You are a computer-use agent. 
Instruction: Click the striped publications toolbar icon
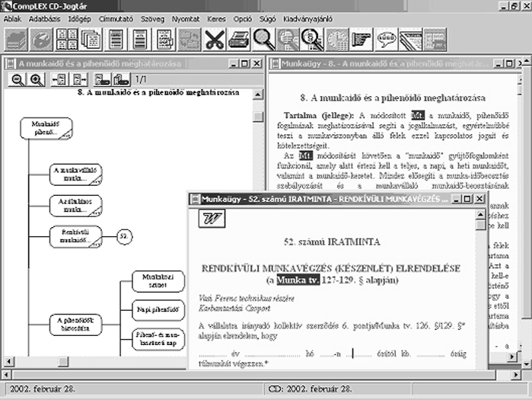(410, 40)
